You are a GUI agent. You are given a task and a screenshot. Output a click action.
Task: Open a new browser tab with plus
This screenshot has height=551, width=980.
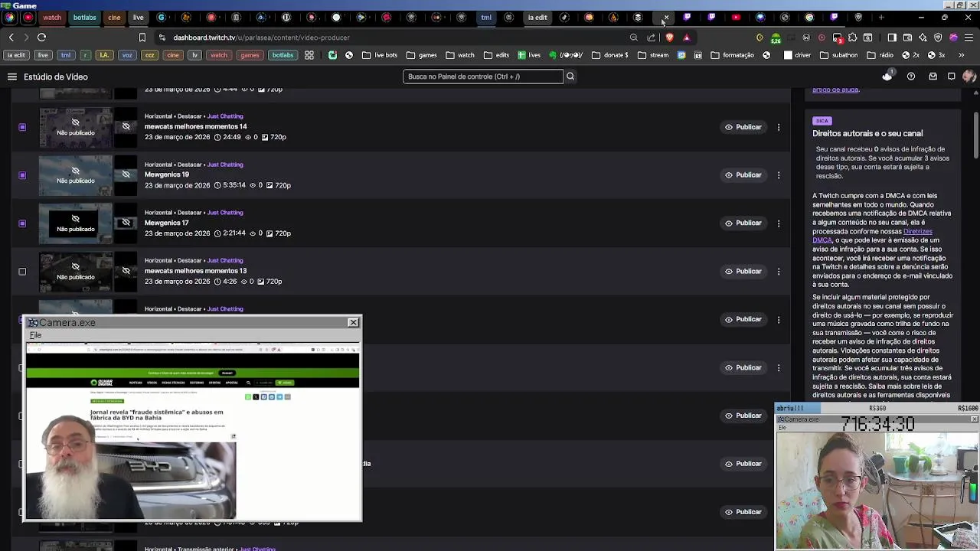click(x=881, y=18)
